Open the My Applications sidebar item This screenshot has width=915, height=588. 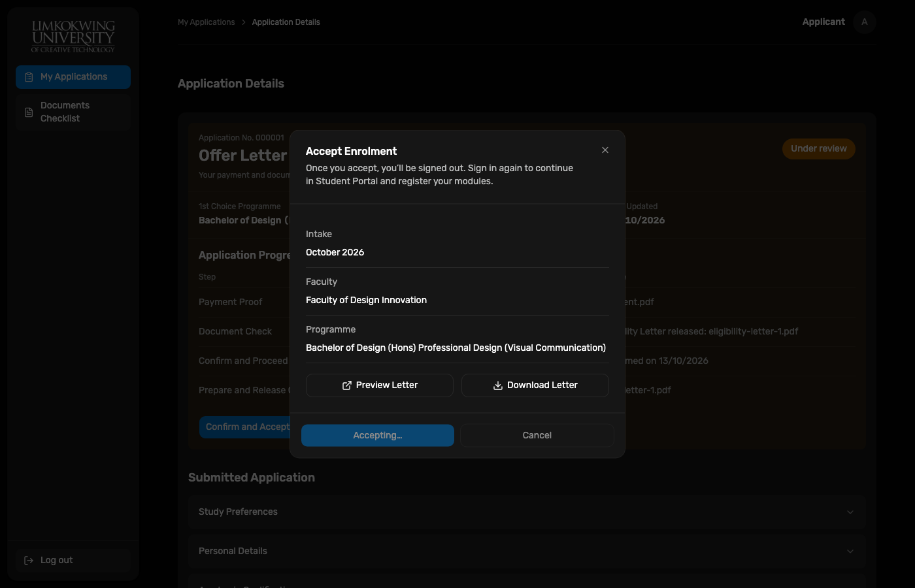73,77
